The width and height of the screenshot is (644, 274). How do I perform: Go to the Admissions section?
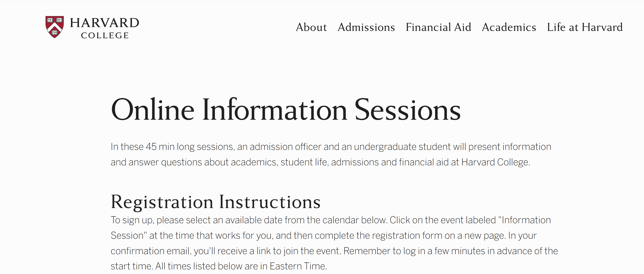(366, 27)
